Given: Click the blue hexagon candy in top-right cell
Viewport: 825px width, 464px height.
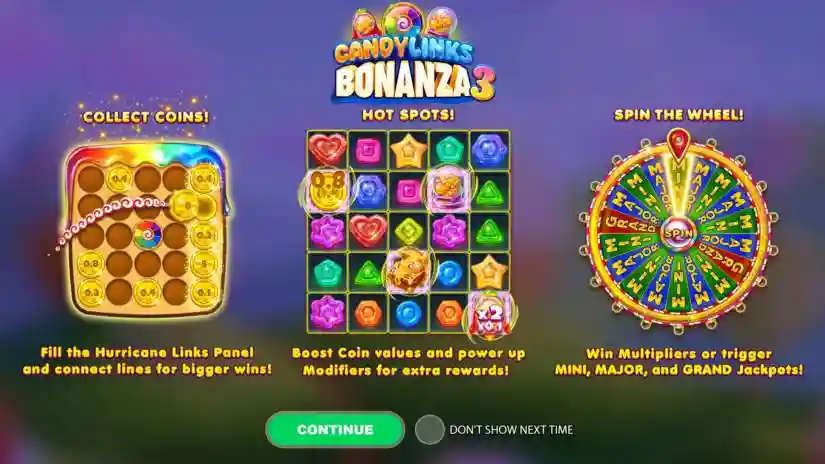Looking at the screenshot, I should pyautogui.click(x=489, y=150).
